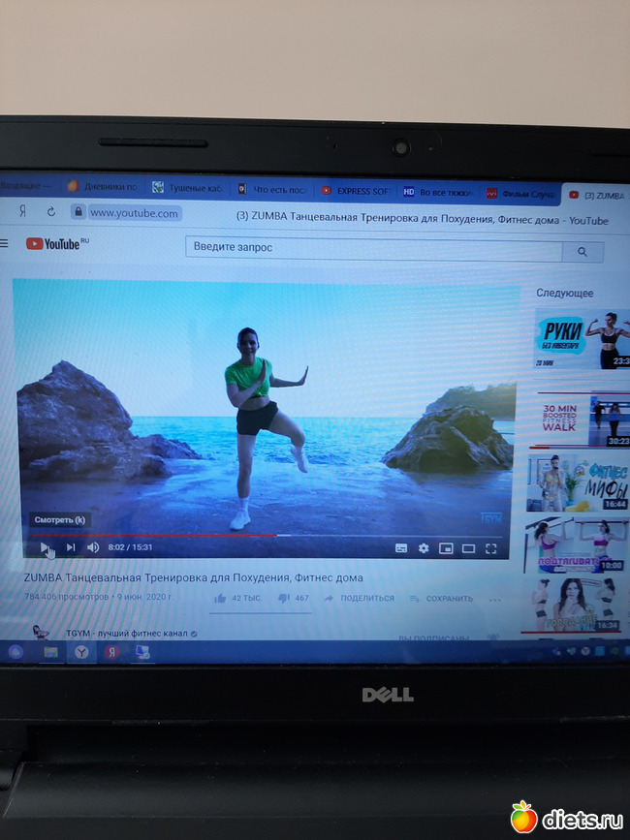Click the search magnifier button
Viewport: 630px width, 840px height.
click(582, 251)
